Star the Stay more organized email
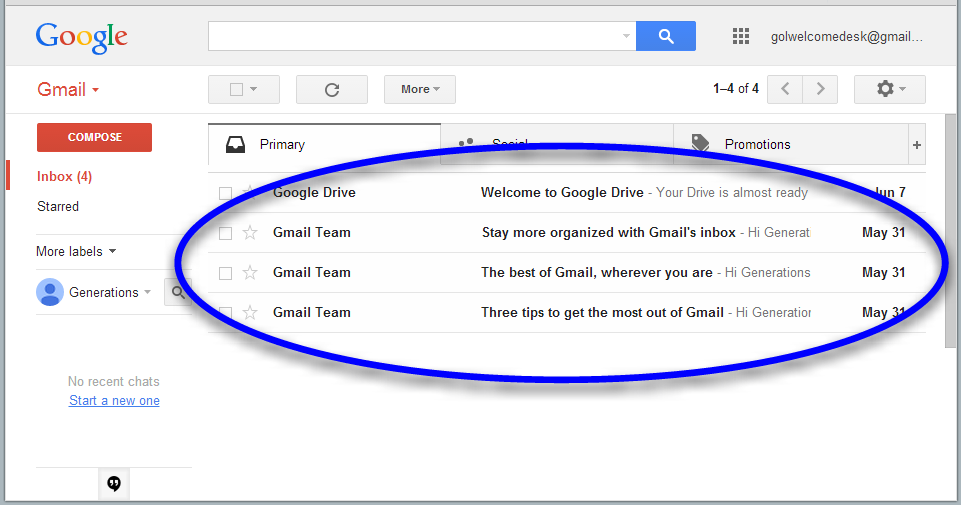Screen dimensions: 961x505 [x=250, y=233]
